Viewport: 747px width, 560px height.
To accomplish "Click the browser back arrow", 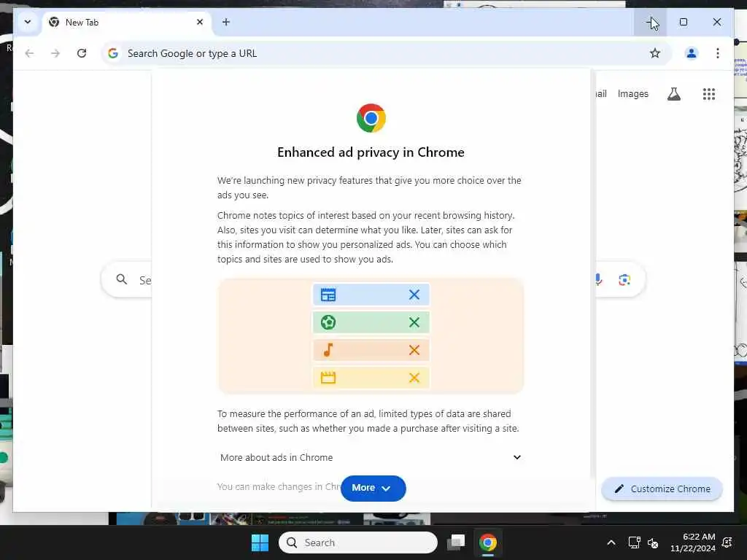I will (29, 53).
